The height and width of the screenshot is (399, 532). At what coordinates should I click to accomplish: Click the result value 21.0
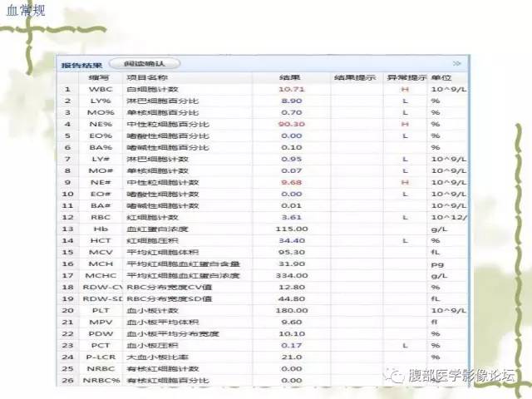click(x=292, y=357)
